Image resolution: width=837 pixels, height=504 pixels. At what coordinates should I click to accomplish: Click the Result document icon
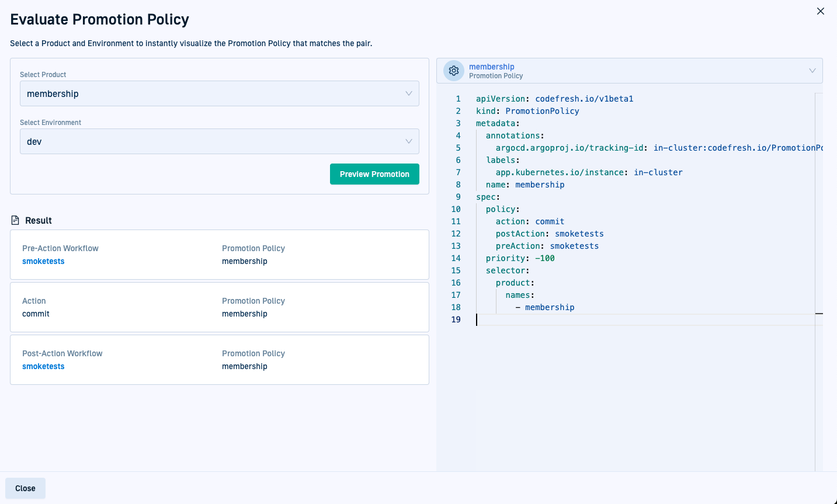[15, 220]
